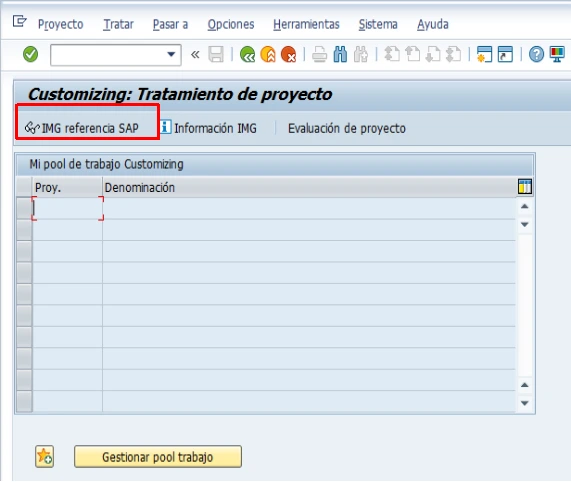Click the Denominación column header
The width and height of the screenshot is (571, 482).
(309, 187)
